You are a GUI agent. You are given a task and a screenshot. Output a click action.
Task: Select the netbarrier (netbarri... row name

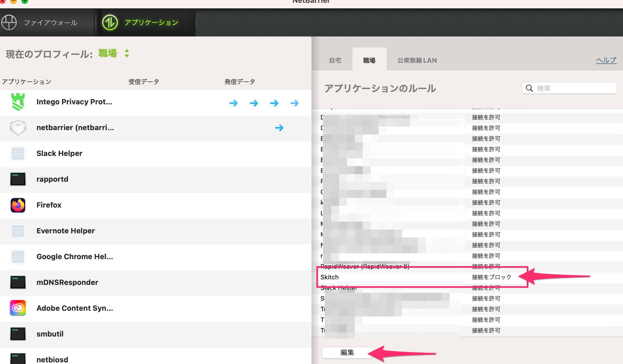pyautogui.click(x=75, y=128)
